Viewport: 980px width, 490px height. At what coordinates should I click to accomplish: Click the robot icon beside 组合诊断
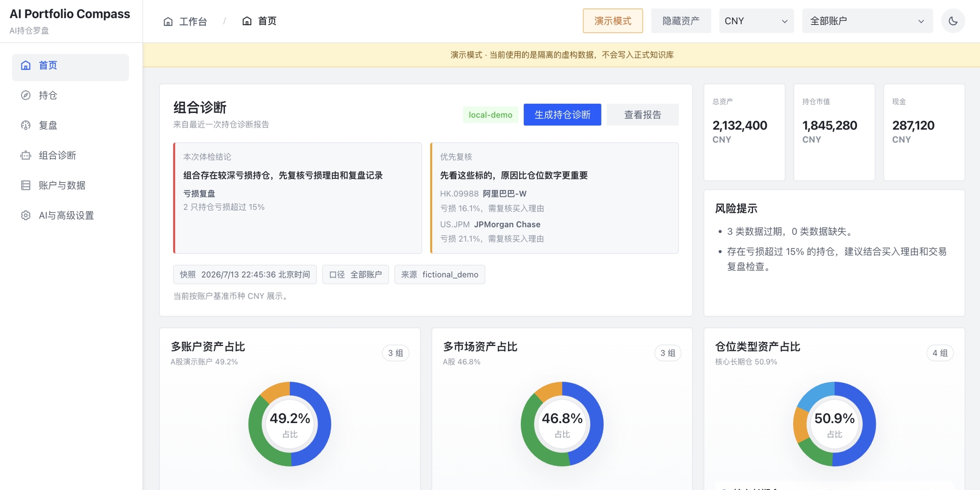pos(26,155)
